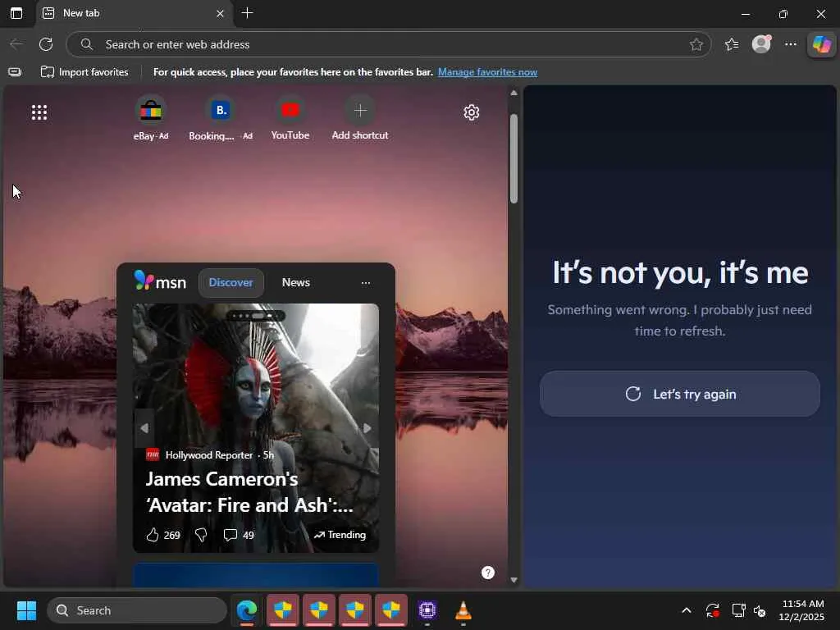Click the Back navigation arrow

point(16,44)
